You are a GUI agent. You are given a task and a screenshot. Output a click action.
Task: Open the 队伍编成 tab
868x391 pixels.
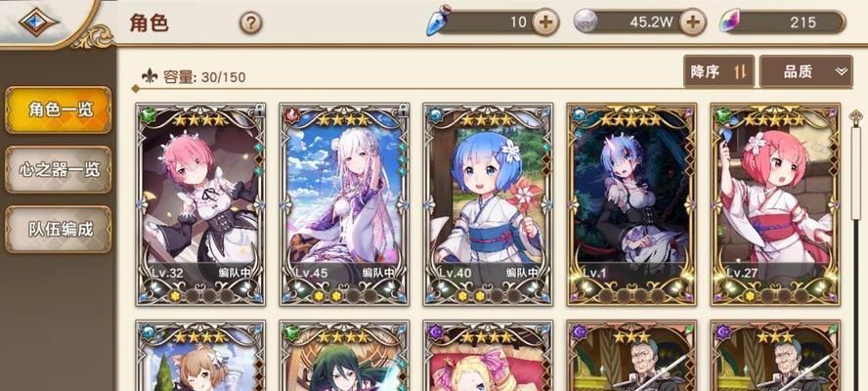(59, 230)
